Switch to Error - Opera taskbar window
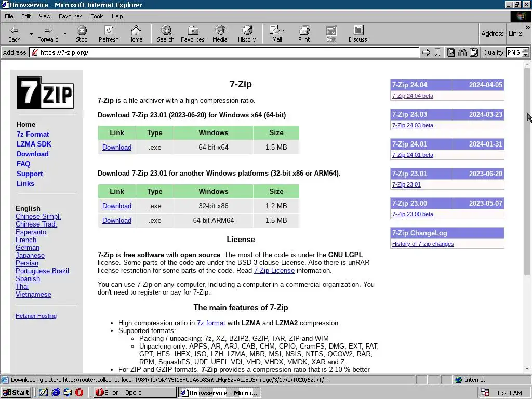 pos(135,393)
